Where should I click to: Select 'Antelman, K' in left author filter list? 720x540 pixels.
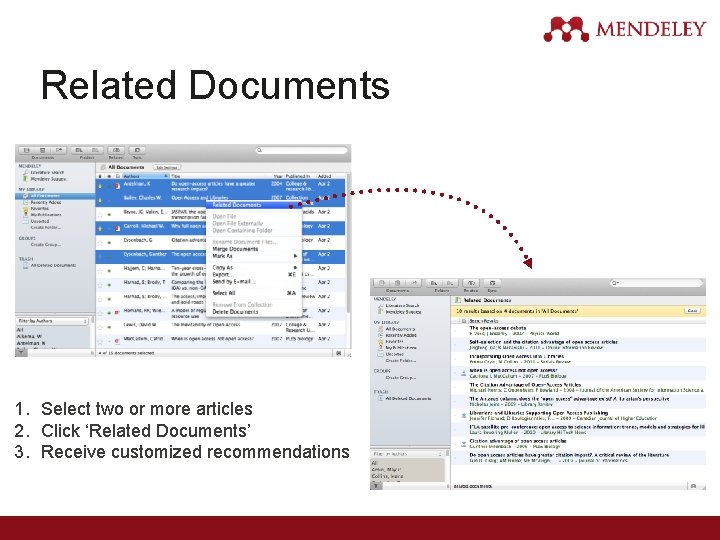click(x=31, y=343)
